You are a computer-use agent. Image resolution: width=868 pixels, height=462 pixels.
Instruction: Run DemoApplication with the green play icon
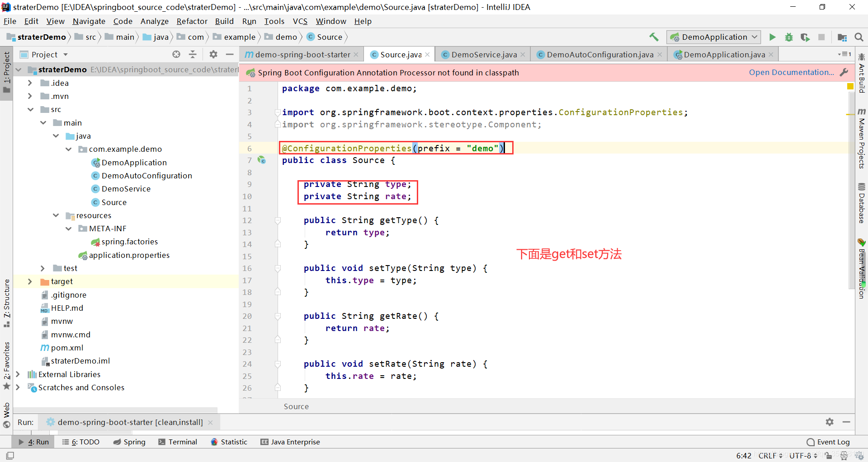pyautogui.click(x=773, y=37)
